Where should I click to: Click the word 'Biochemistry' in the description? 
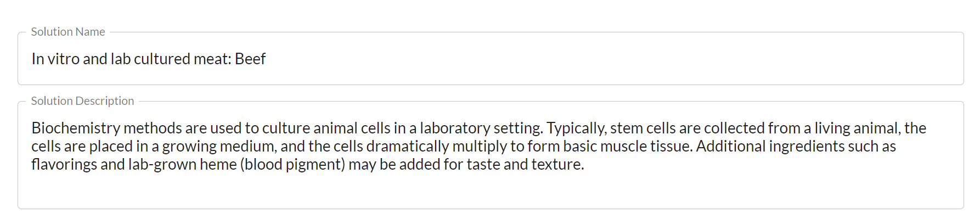76,128
